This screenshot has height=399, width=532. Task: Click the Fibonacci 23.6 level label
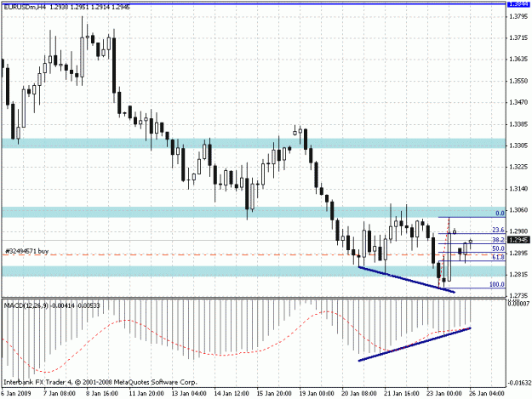pyautogui.click(x=499, y=230)
